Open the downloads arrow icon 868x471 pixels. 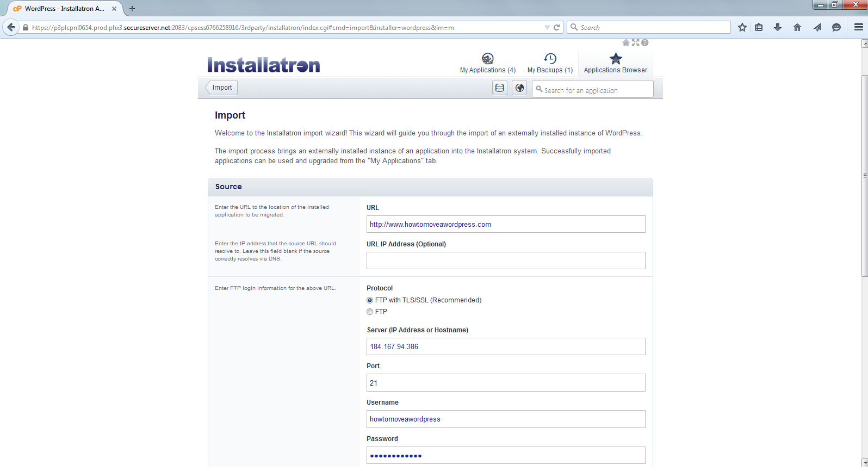coord(778,27)
